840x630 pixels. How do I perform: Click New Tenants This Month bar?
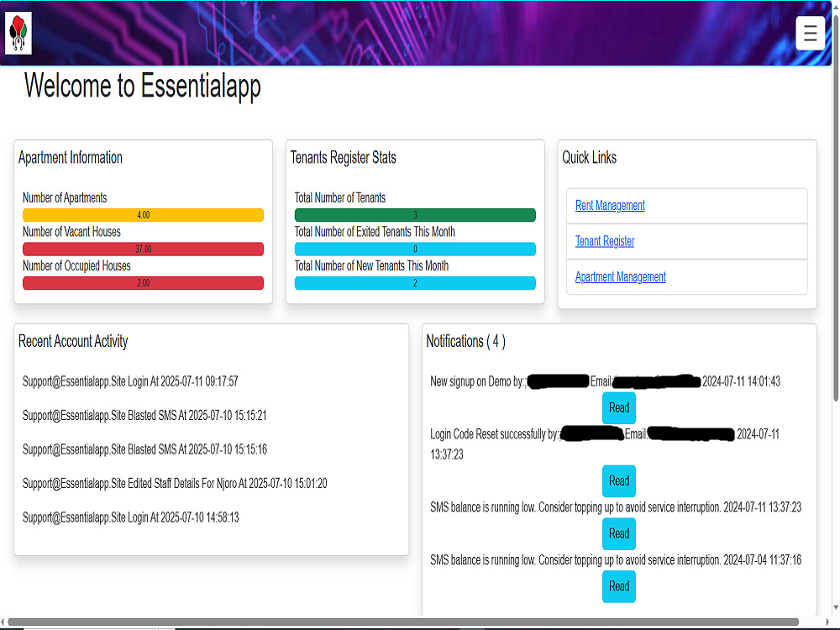415,283
